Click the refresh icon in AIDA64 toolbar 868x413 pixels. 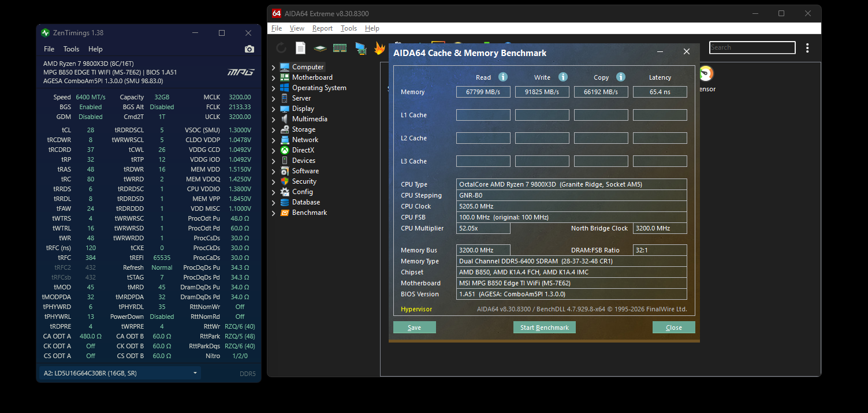click(x=281, y=48)
